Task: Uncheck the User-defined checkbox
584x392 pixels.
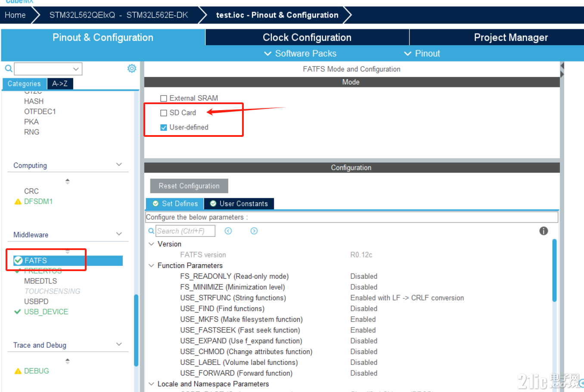Action: pos(164,127)
